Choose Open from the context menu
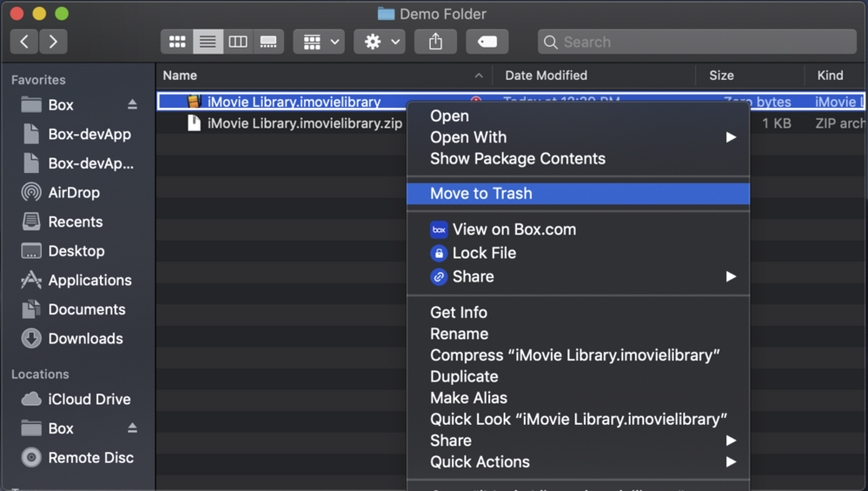This screenshot has width=868, height=491. [578, 116]
